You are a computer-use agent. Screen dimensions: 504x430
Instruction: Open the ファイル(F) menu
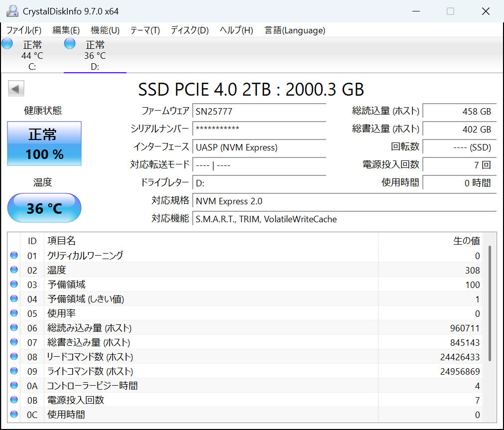24,30
